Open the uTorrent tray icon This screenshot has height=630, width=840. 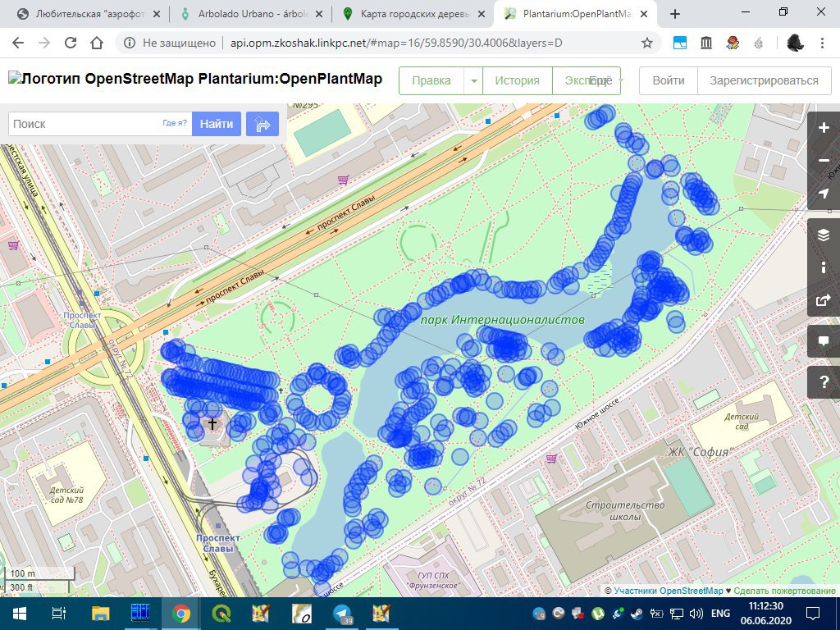[598, 614]
